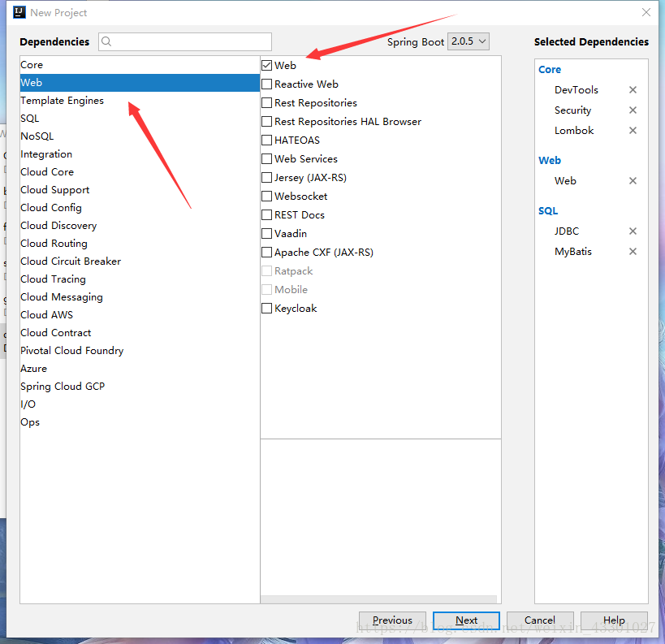Enable Reactive Web dependency
This screenshot has width=665, height=644.
(267, 84)
